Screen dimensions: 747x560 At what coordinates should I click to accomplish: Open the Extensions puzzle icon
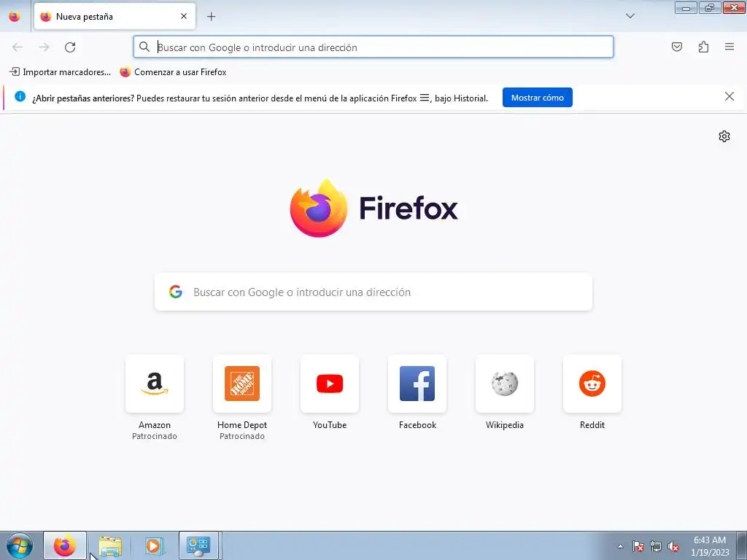pos(703,47)
